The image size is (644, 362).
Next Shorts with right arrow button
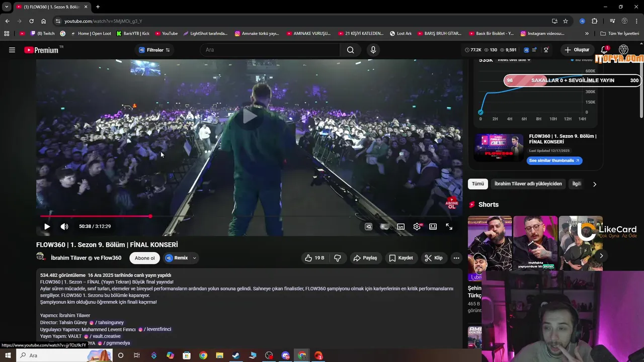click(x=601, y=256)
